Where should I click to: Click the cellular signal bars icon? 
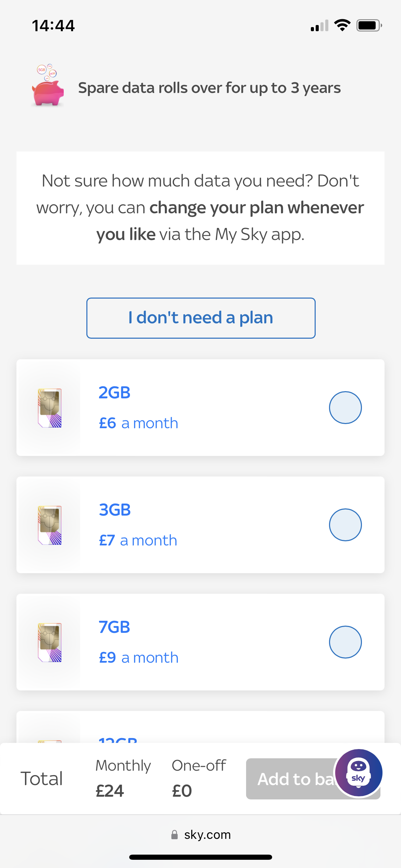(318, 26)
